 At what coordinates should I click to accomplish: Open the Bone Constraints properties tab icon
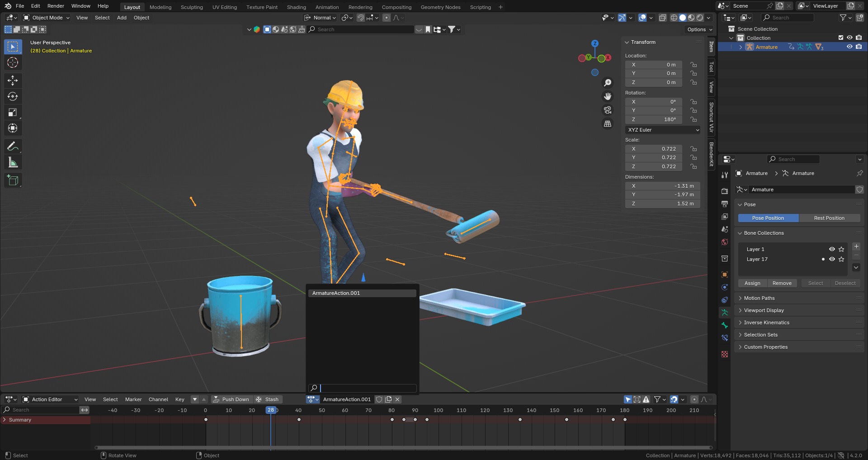725,338
